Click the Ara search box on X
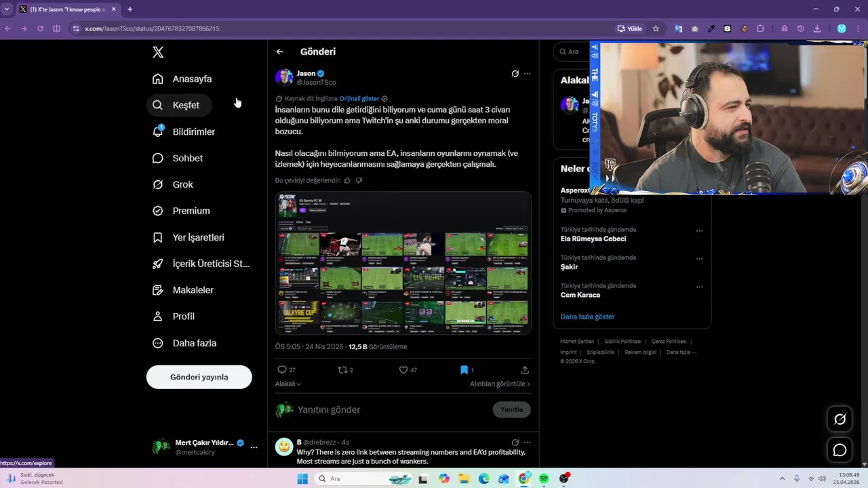 tap(573, 52)
